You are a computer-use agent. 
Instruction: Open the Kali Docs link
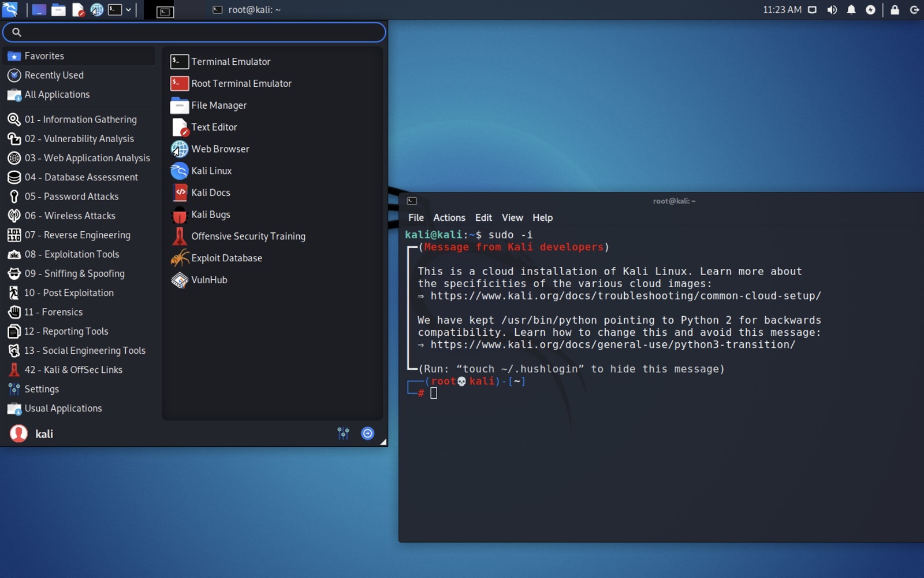pyautogui.click(x=272, y=193)
